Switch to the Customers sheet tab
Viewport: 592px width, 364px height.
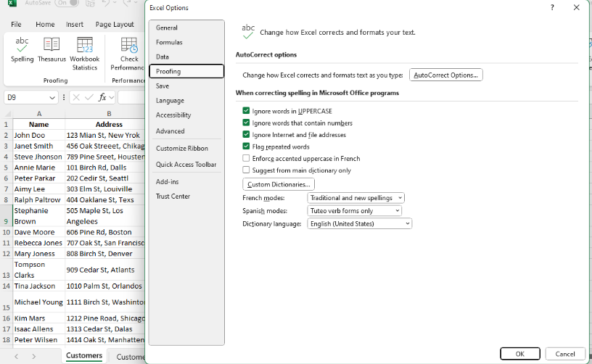point(84,356)
